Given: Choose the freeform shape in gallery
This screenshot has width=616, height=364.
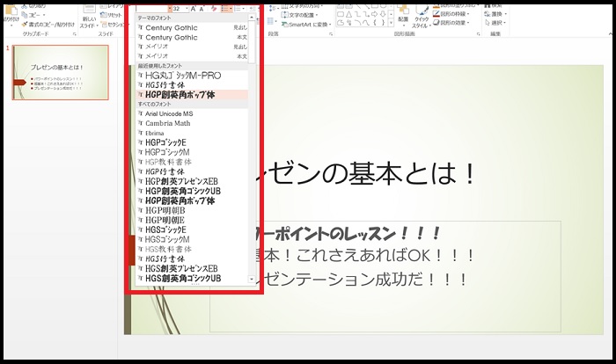Looking at the screenshot, I should point(341,22).
